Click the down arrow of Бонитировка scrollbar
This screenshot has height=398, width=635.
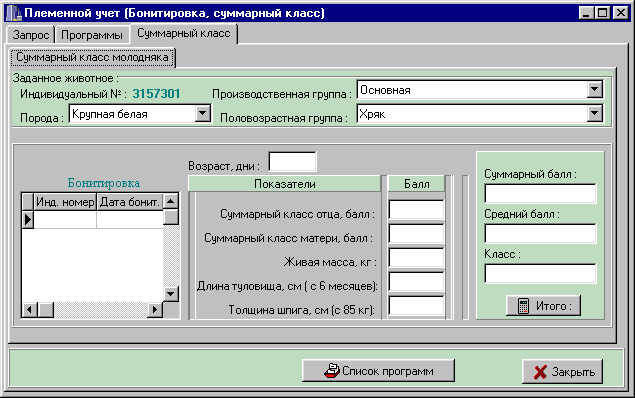click(x=171, y=294)
